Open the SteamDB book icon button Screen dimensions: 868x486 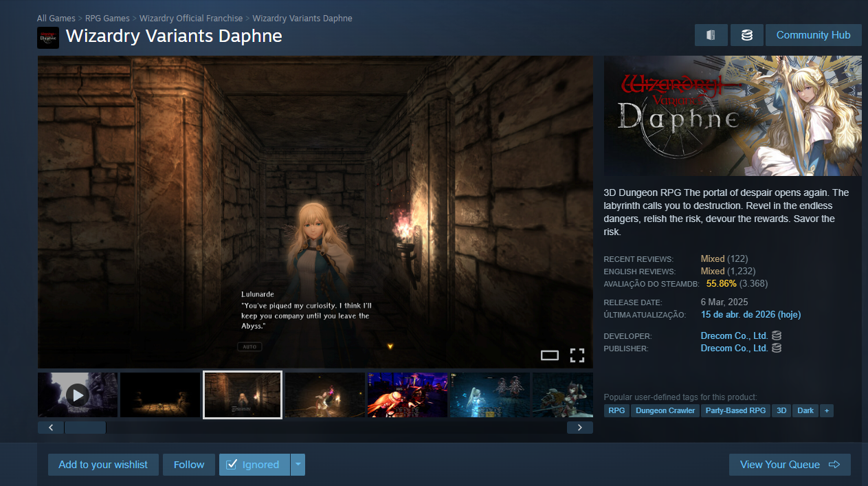[711, 35]
